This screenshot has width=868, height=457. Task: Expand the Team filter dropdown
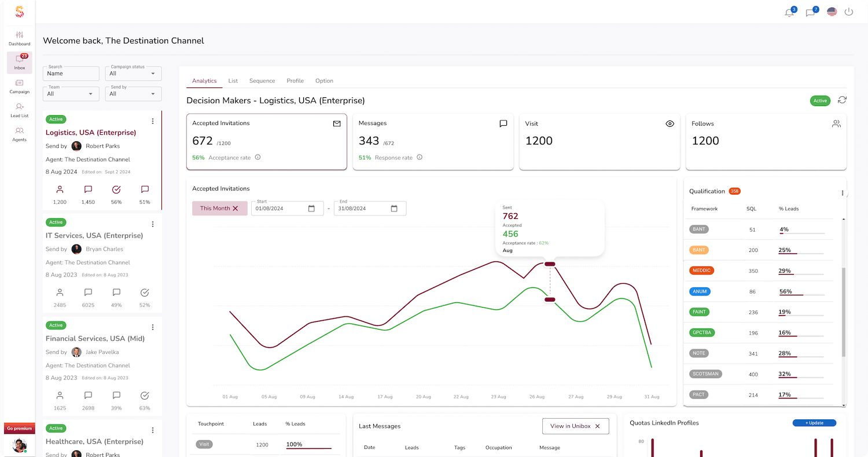[71, 93]
